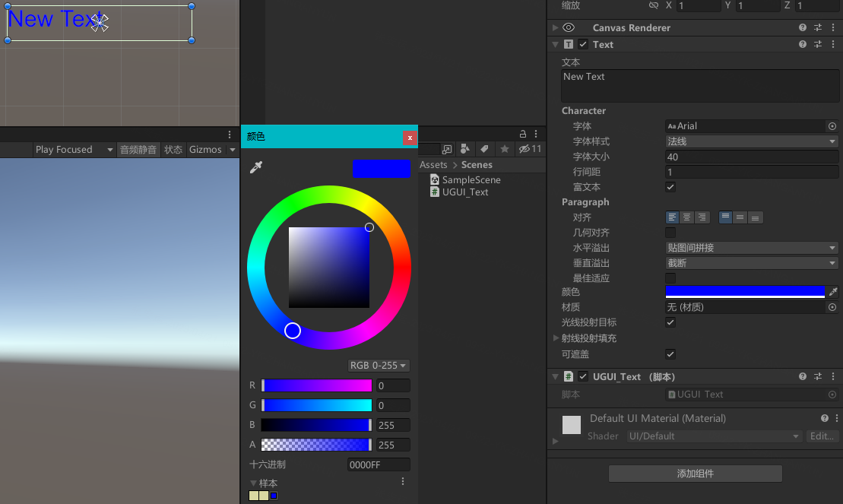The width and height of the screenshot is (843, 504).
Task: Select the eyedropper tool in the color picker
Action: tap(256, 166)
